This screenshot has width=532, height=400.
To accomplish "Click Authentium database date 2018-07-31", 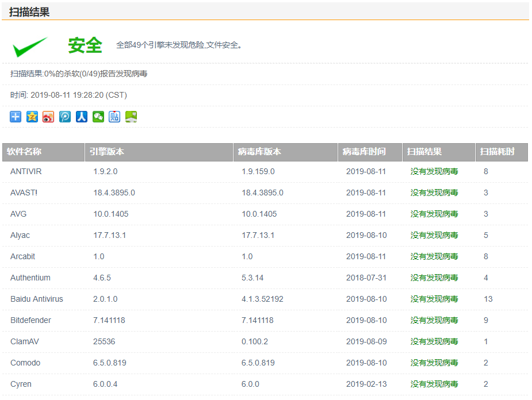I will 366,278.
